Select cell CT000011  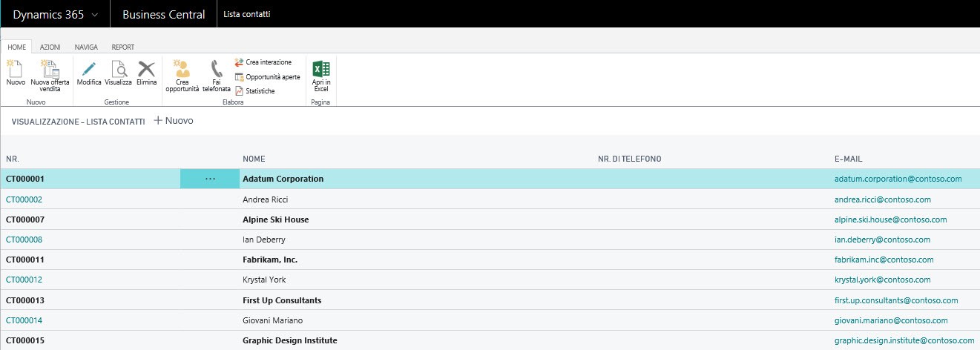26,260
